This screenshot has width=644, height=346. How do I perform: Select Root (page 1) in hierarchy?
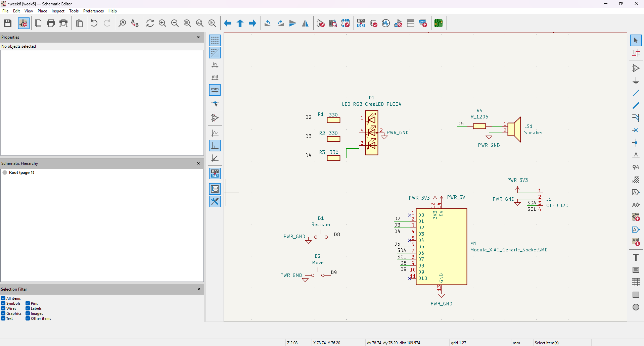(x=21, y=172)
